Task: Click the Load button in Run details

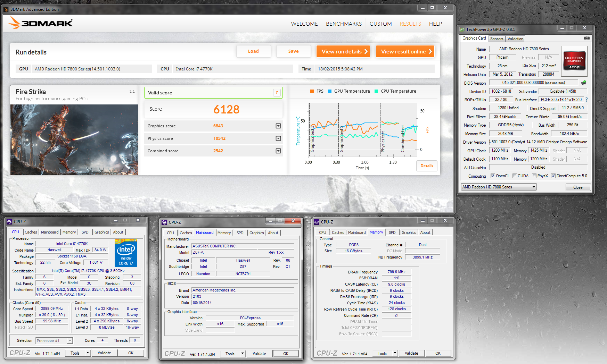Action: pos(253,51)
